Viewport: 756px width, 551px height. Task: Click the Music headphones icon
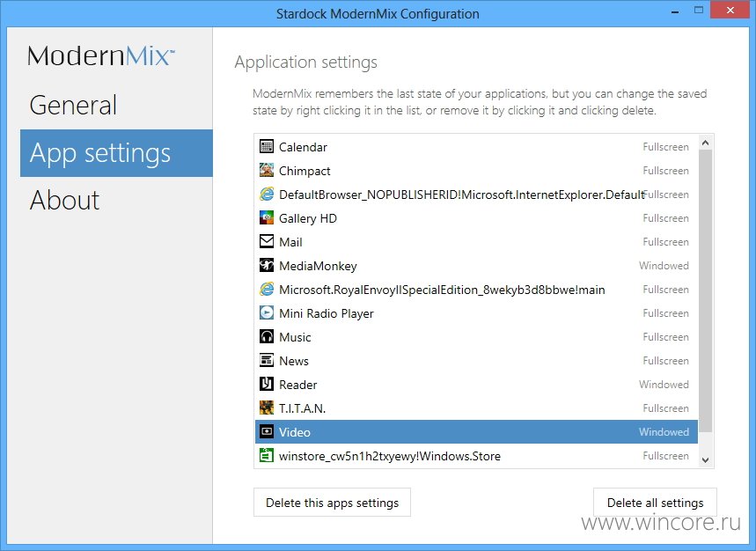pyautogui.click(x=267, y=336)
